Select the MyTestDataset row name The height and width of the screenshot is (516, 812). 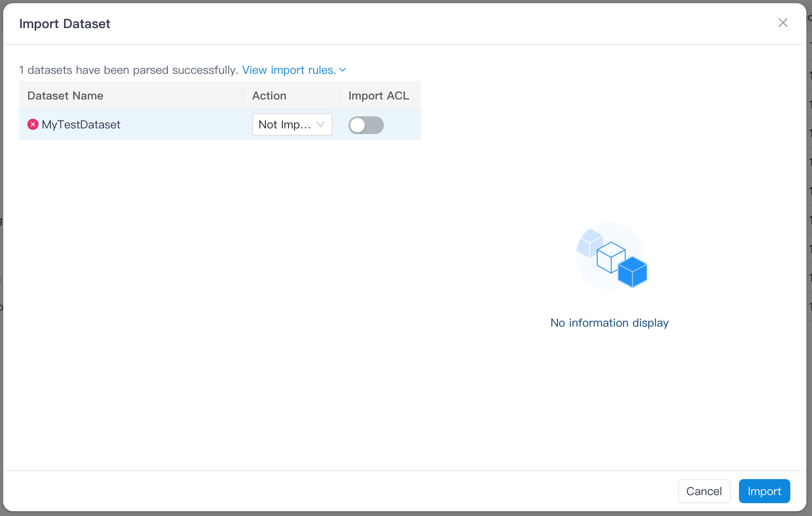pyautogui.click(x=81, y=124)
